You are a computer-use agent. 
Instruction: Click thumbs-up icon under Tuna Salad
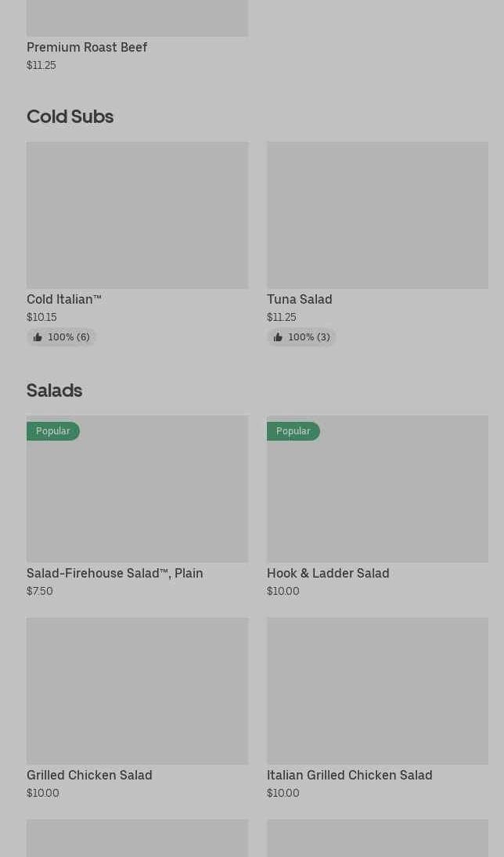click(278, 337)
